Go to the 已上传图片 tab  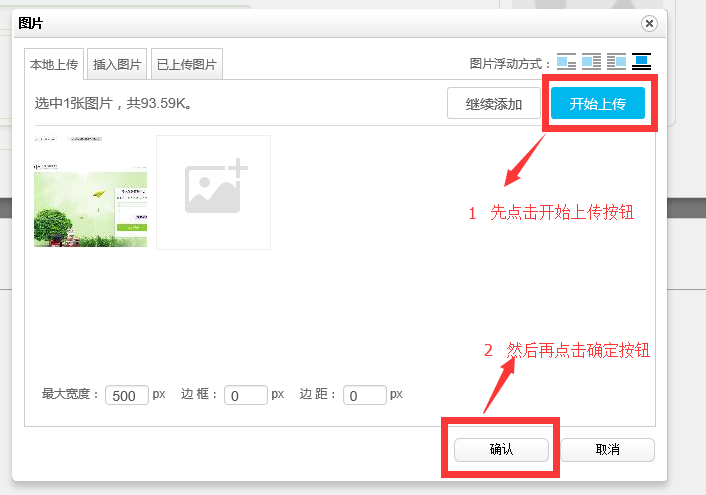(187, 64)
